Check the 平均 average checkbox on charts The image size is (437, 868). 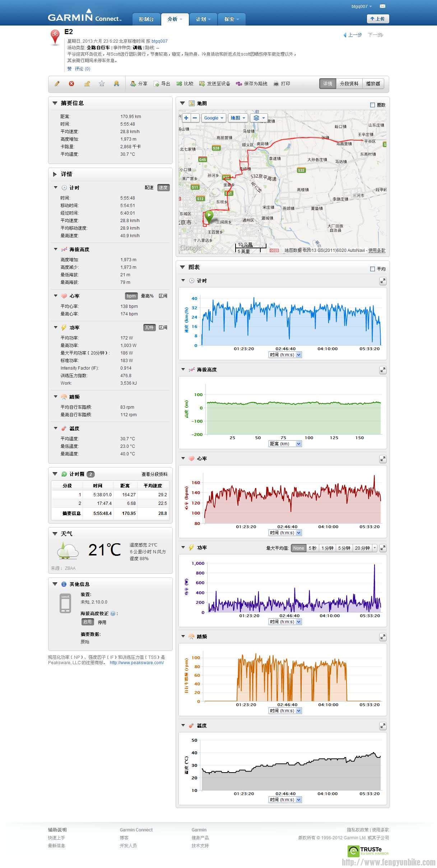(x=372, y=269)
